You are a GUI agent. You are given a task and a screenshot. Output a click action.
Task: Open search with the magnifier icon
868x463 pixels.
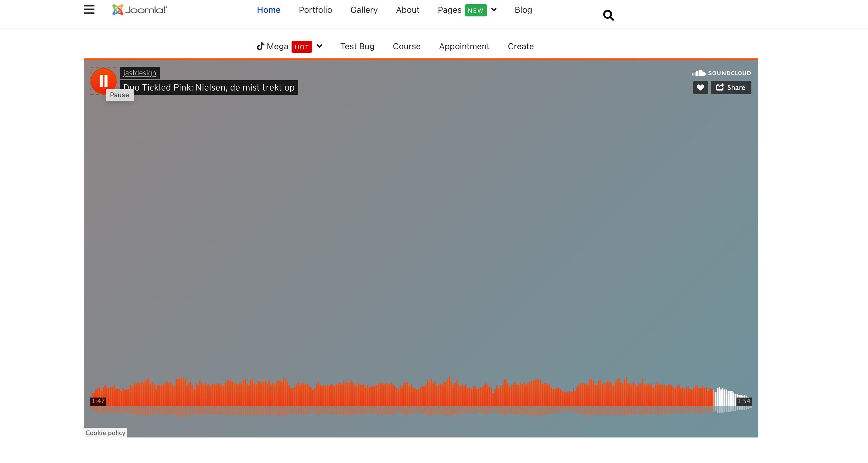tap(608, 15)
